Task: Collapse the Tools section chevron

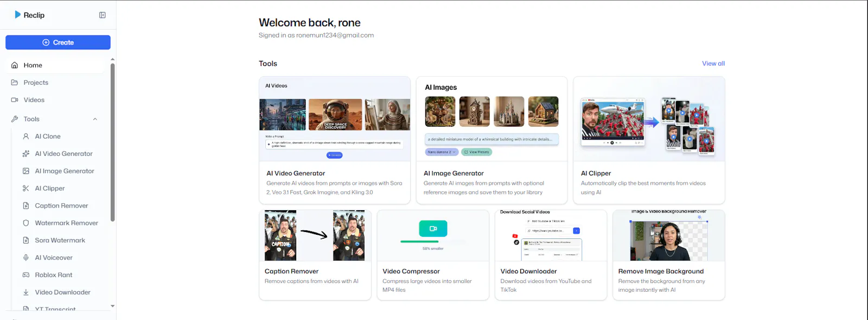Action: [95, 119]
